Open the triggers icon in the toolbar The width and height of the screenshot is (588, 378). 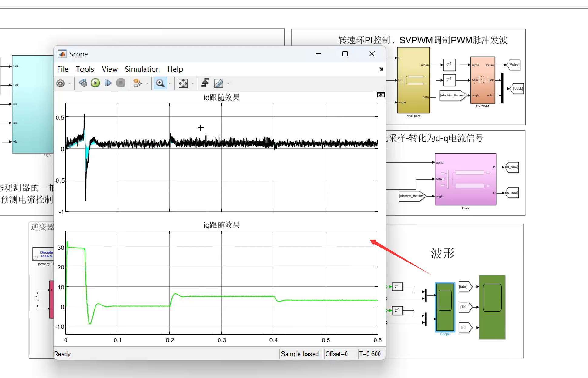pos(205,83)
